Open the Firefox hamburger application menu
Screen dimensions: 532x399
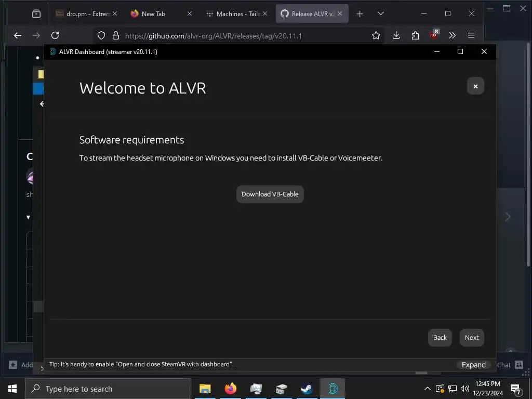pos(471,35)
